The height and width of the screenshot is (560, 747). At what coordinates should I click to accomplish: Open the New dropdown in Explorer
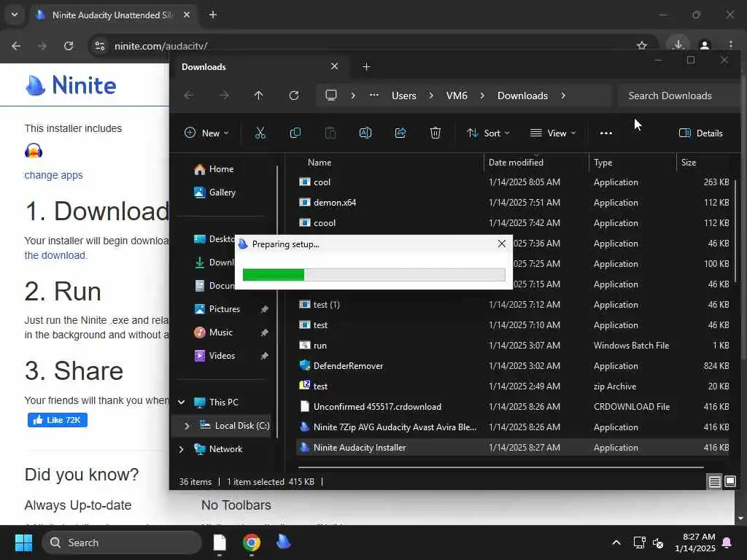click(206, 133)
